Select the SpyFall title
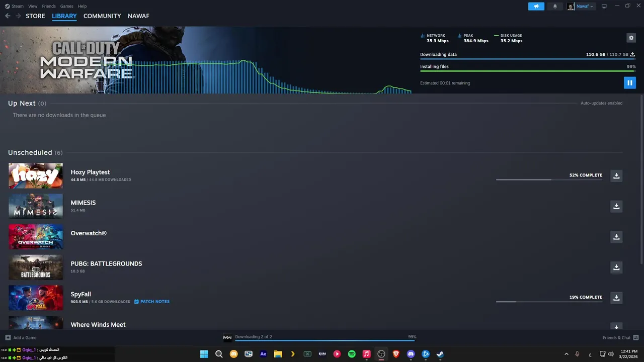Viewport: 644px width, 362px height. [x=80, y=294]
